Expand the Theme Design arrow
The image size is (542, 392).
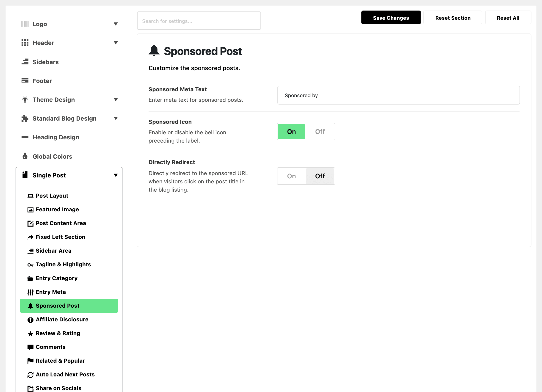tap(116, 100)
